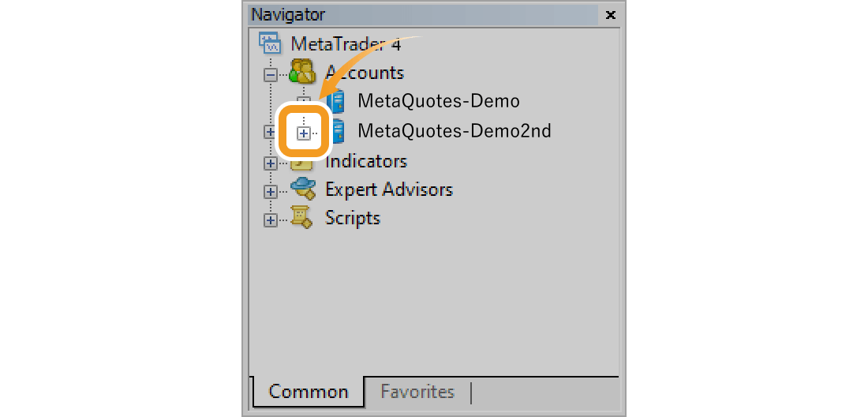Click the Indicators folder icon
The image size is (868, 417).
[x=301, y=162]
